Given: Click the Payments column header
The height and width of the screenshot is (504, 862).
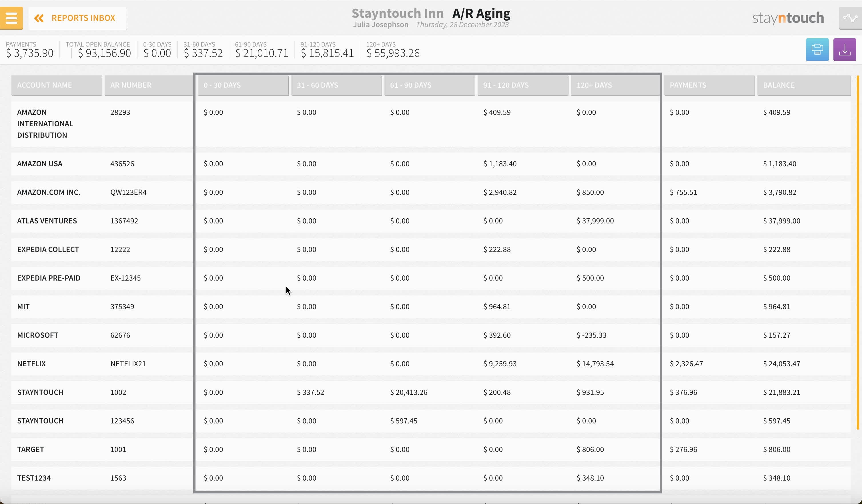Looking at the screenshot, I should (x=709, y=85).
